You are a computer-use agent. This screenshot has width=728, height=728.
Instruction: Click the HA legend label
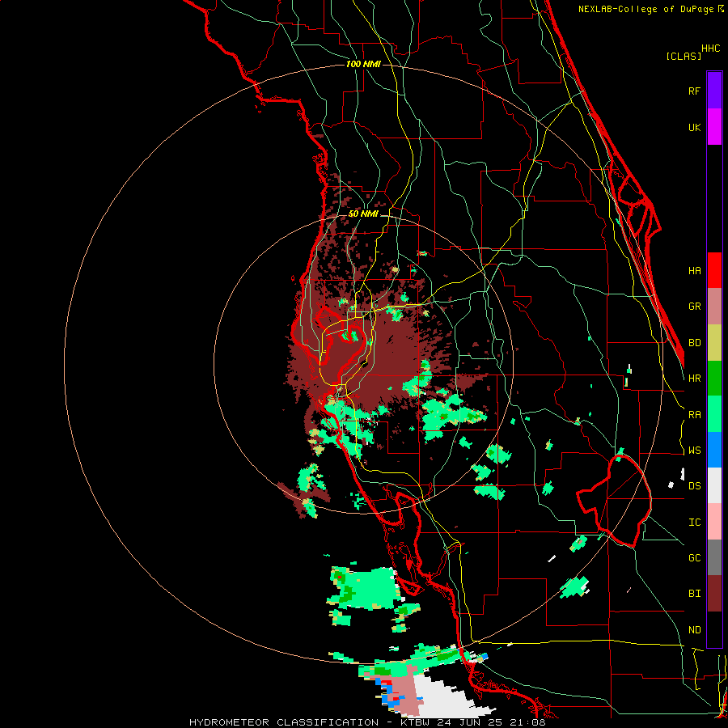tap(694, 271)
